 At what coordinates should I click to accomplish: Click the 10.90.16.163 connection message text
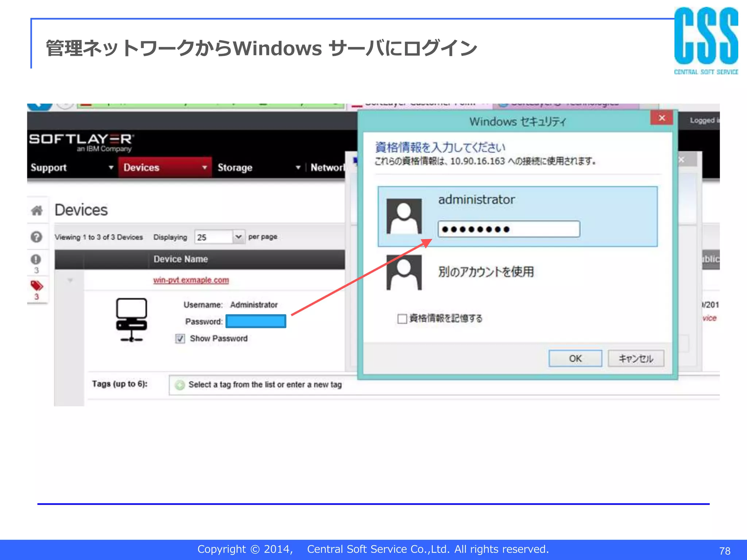point(485,161)
